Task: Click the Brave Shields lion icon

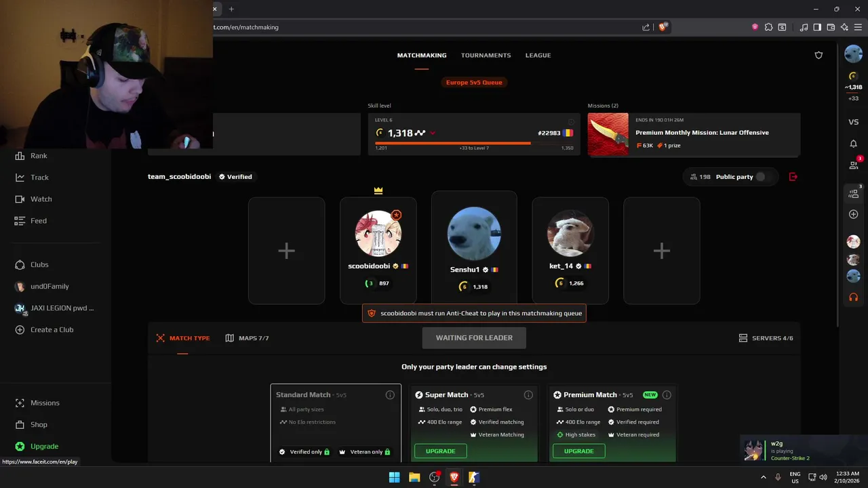Action: (x=663, y=27)
